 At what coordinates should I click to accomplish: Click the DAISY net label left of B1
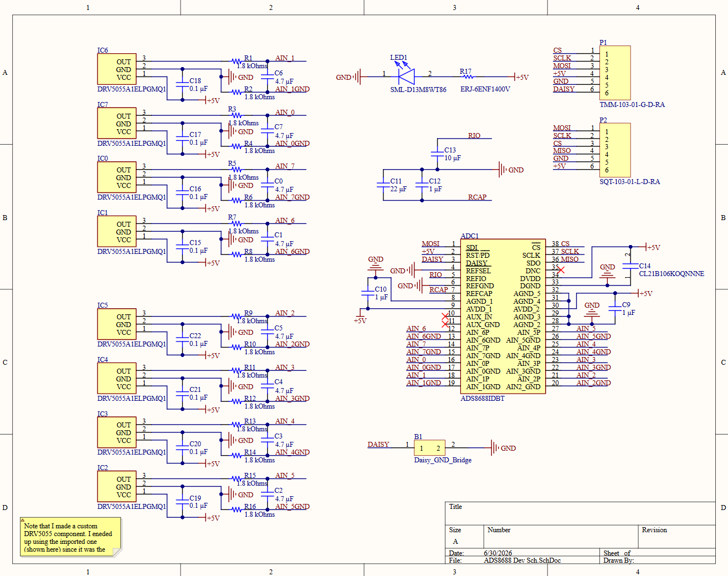378,444
